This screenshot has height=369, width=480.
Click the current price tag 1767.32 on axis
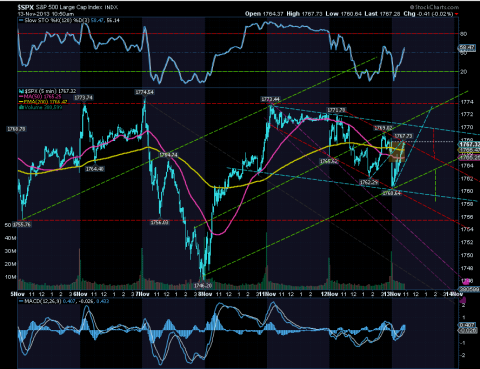pos(469,144)
